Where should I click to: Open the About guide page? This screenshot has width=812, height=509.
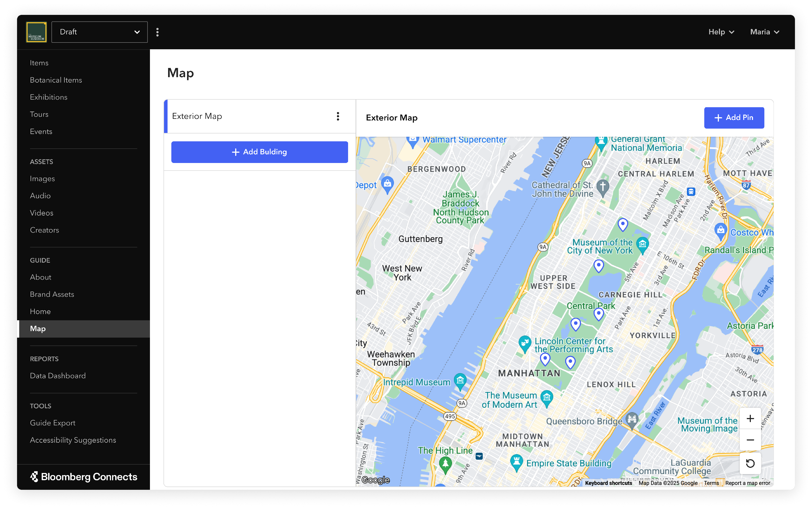(41, 278)
